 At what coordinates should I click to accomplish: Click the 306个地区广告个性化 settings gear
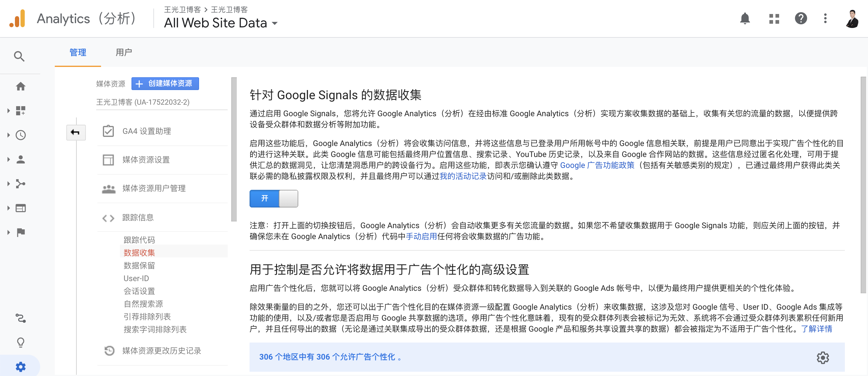(823, 356)
